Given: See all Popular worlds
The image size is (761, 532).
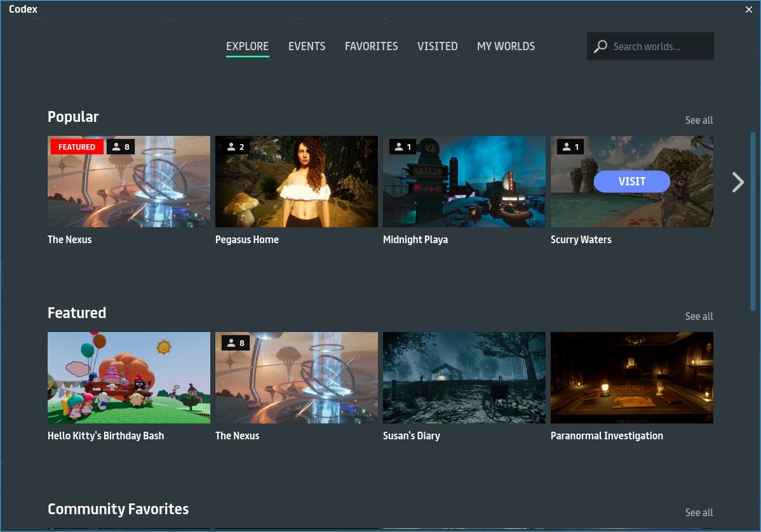Looking at the screenshot, I should (x=699, y=120).
